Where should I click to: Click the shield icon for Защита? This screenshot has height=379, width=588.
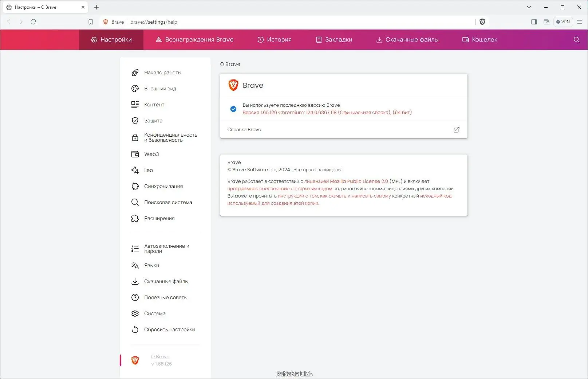(135, 121)
